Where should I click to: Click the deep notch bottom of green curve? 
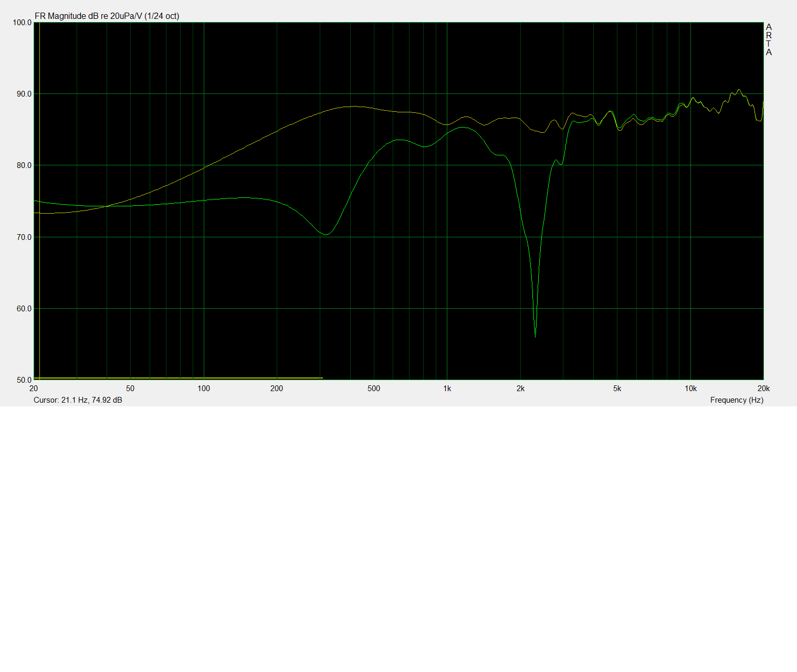click(535, 335)
